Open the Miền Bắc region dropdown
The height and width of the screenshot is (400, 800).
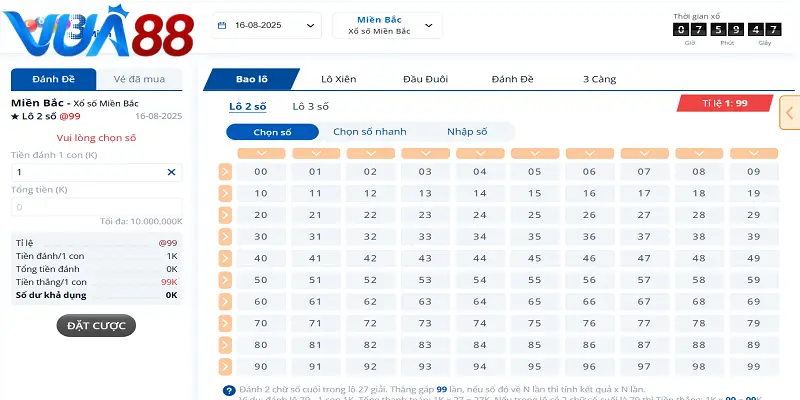386,26
